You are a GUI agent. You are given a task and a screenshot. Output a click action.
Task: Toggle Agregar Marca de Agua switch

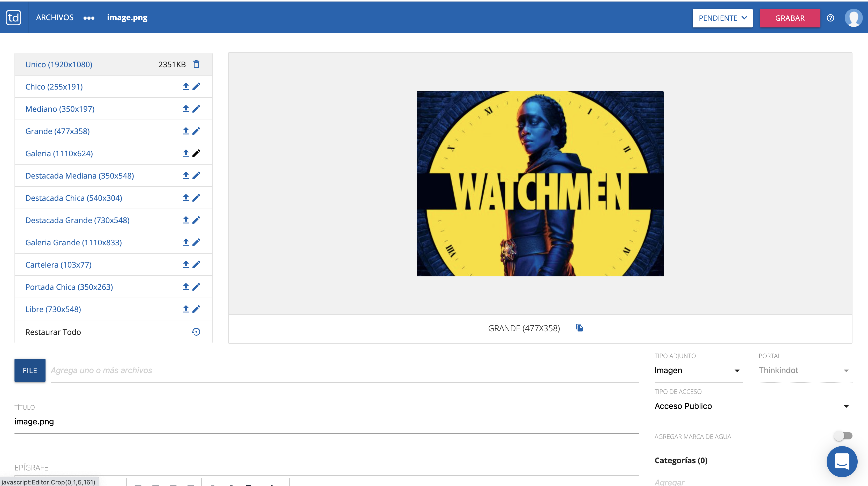coord(843,436)
